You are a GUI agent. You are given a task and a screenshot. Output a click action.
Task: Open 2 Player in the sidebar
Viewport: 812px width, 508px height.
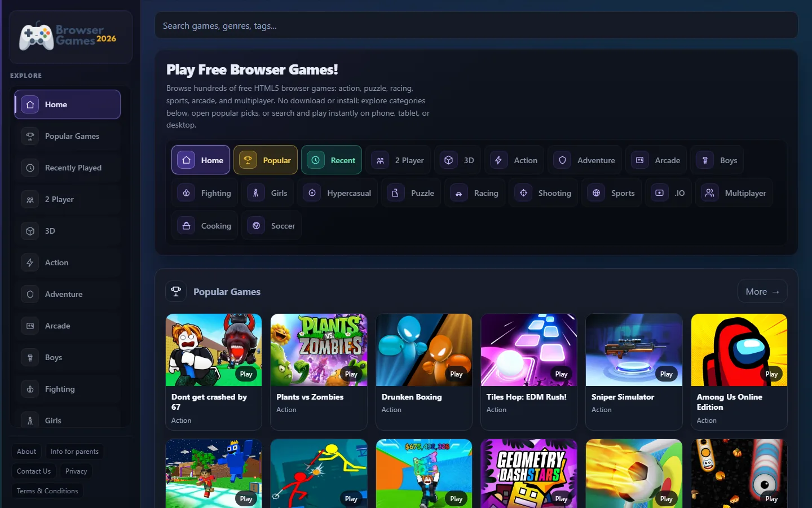click(68, 199)
